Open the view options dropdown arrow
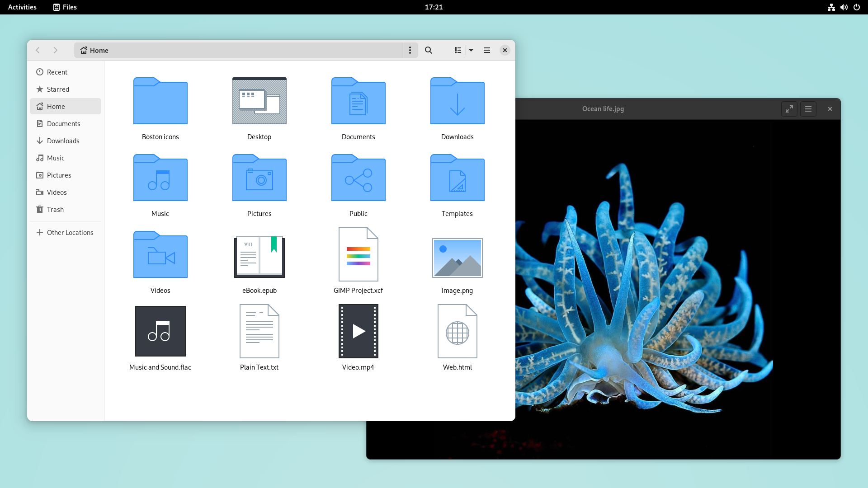The height and width of the screenshot is (488, 868). (471, 50)
